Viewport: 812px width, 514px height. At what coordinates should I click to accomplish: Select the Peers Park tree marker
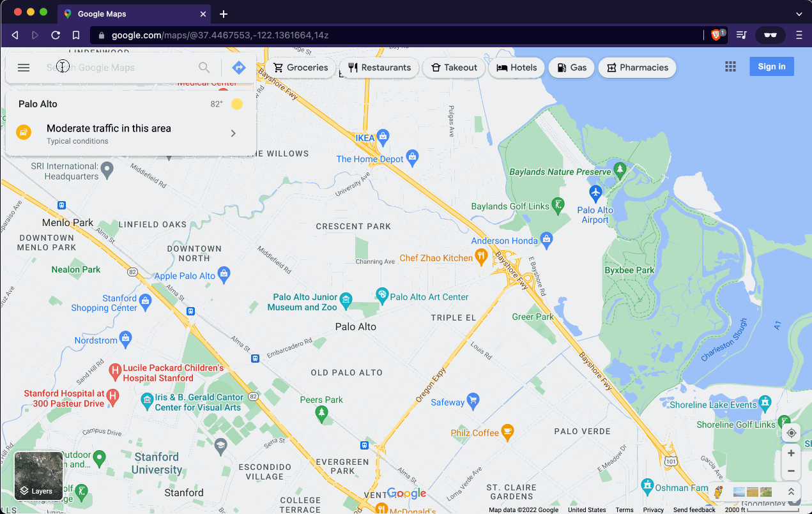(322, 414)
